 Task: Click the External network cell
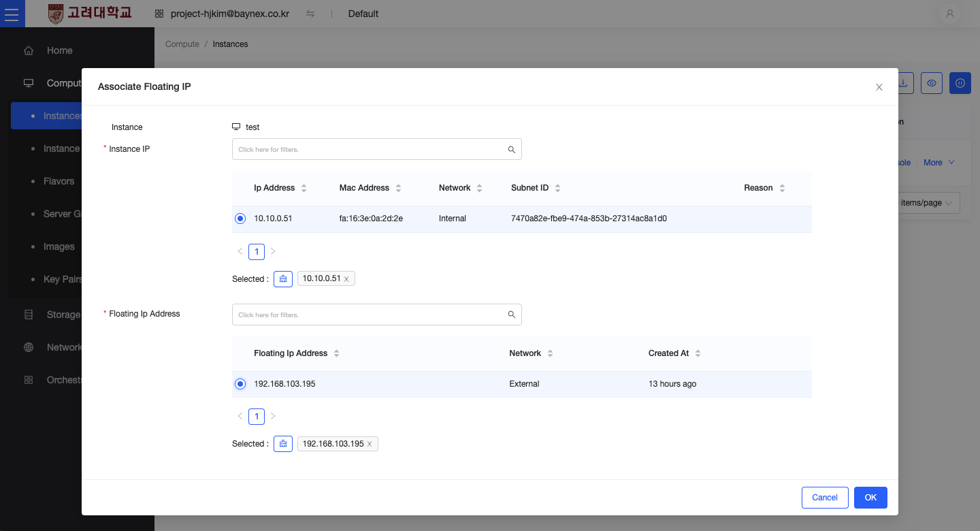(x=524, y=384)
